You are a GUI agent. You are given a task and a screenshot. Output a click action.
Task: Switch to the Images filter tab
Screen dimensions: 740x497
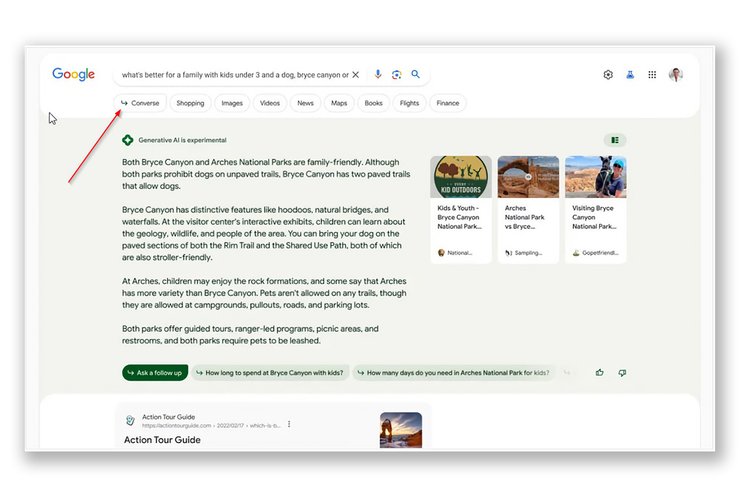coord(232,103)
